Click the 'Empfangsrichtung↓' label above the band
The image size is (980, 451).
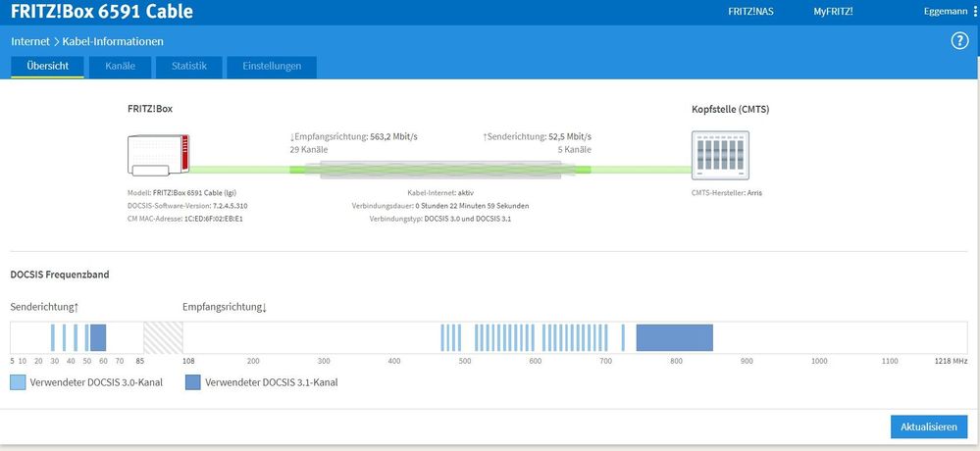pyautogui.click(x=225, y=307)
